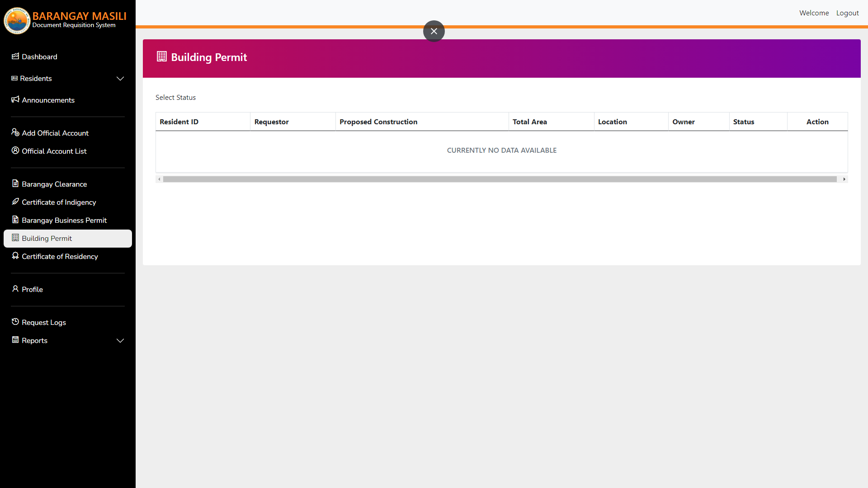
Task: Click the horizontal scrollbar right arrow
Action: coord(844,179)
